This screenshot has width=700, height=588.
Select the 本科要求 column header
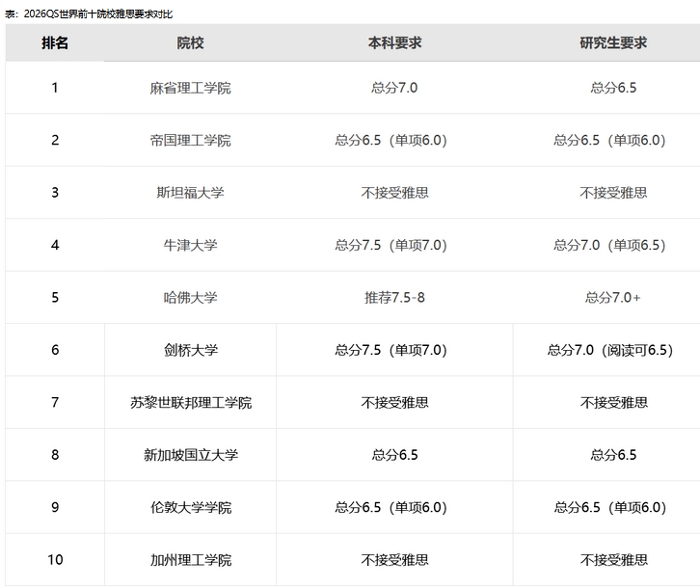point(394,42)
